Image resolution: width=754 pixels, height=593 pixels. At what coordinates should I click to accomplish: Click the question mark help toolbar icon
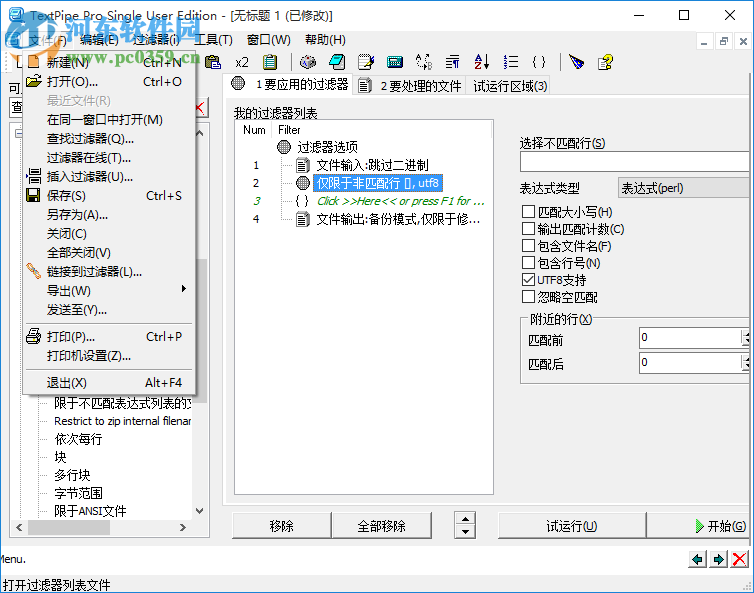605,62
